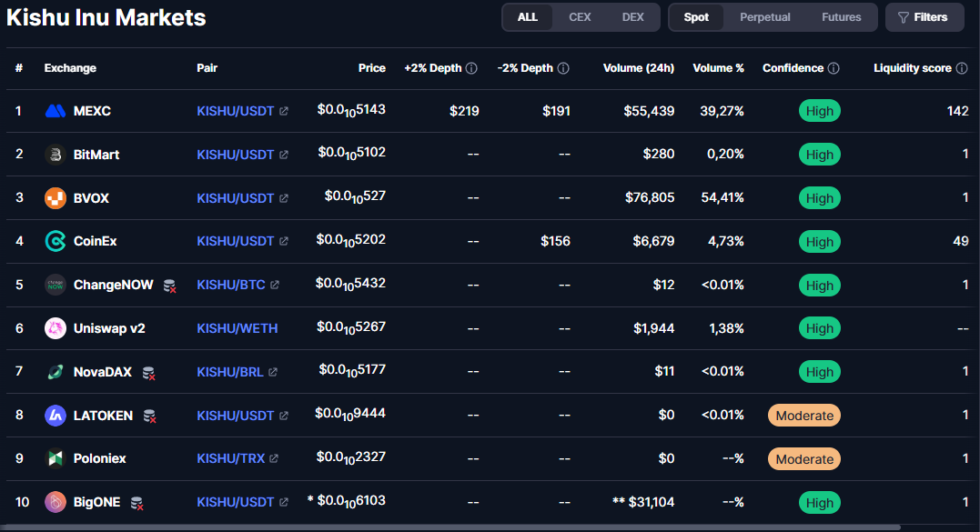
Task: Switch to the Futures tab
Action: [841, 17]
